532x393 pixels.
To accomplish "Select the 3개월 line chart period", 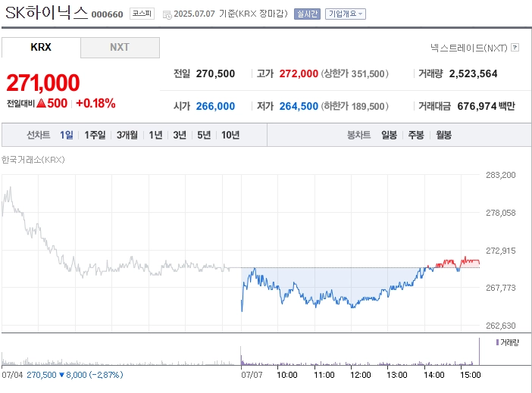I will (127, 135).
